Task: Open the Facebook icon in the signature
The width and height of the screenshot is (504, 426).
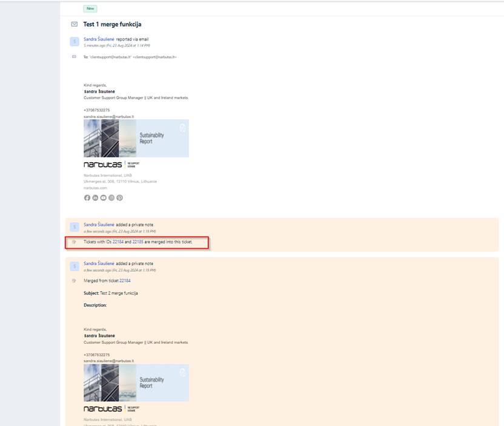Action: coord(87,198)
